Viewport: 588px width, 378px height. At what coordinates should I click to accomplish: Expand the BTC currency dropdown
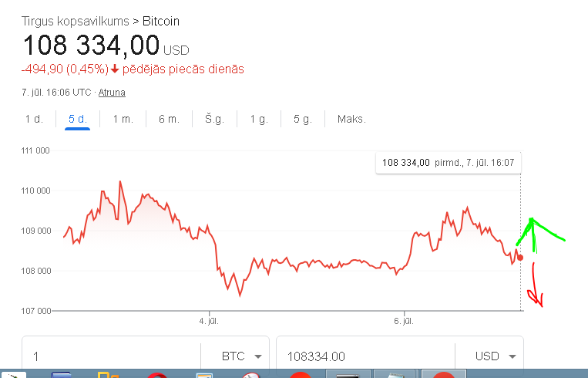(241, 356)
